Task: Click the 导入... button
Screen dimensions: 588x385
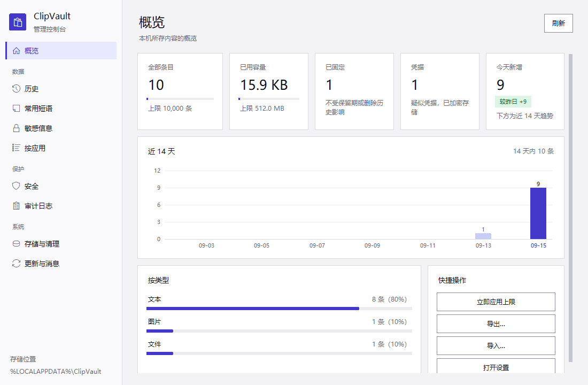Action: point(496,345)
